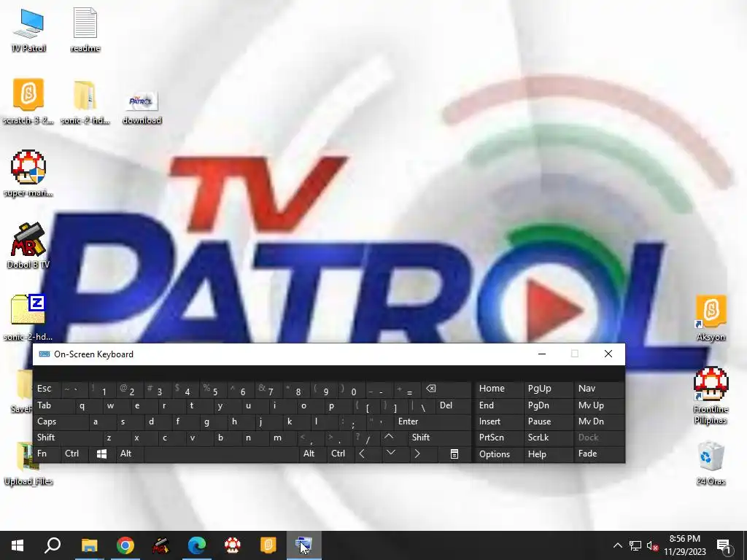The height and width of the screenshot is (560, 747).
Task: Click the Nav key
Action: 599,389
